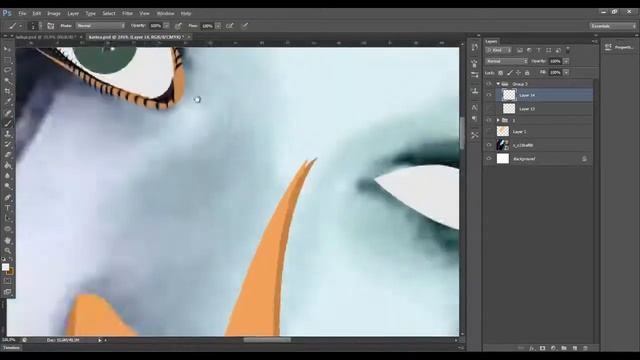Open the Brush panel toggle icon
This screenshot has height=360, width=640.
click(51, 26)
